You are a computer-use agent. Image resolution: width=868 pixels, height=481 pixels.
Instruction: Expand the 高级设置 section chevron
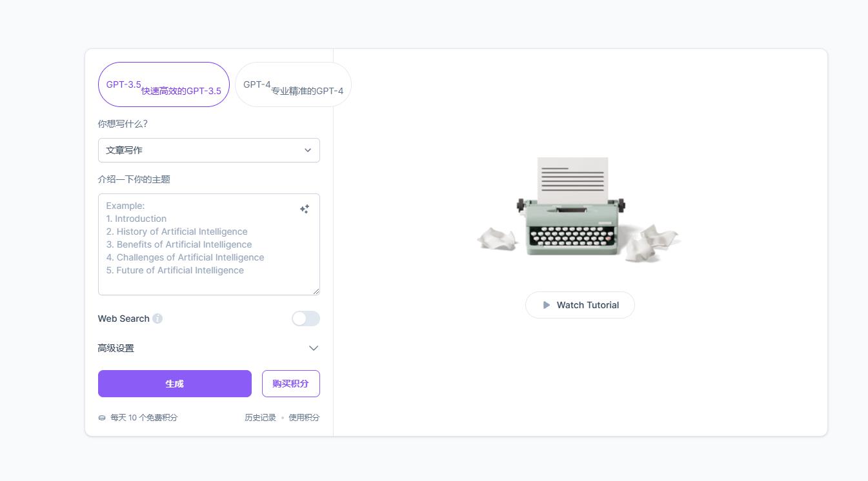(x=314, y=348)
